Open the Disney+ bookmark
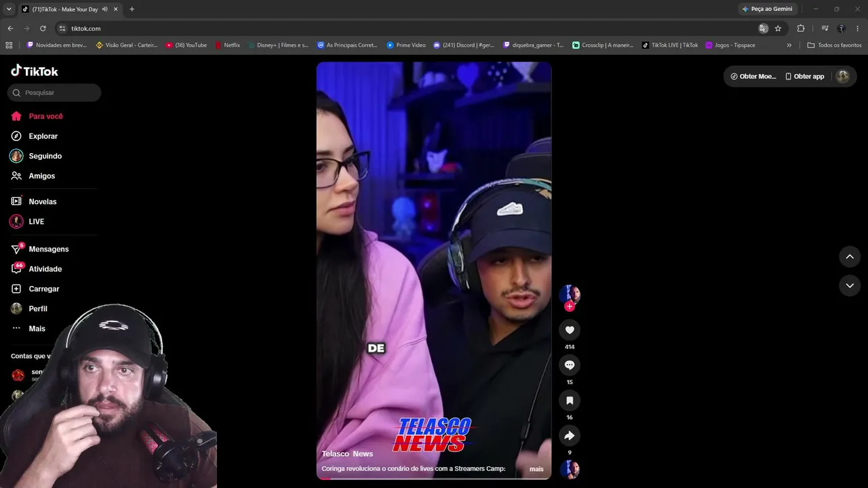 tap(278, 45)
